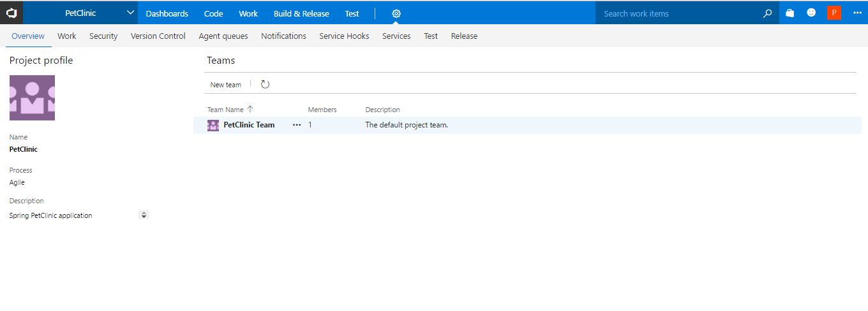Toggle the description field stepper arrows
This screenshot has width=868, height=311.
[144, 215]
